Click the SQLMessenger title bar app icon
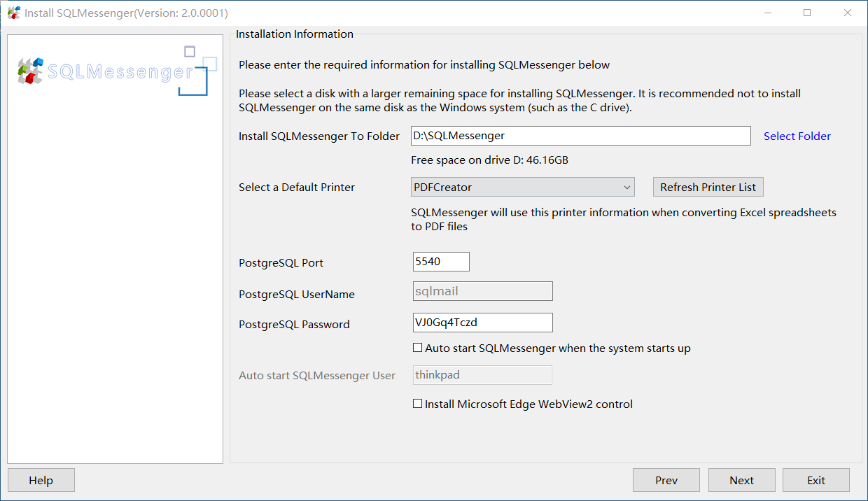868x501 pixels. (x=13, y=13)
